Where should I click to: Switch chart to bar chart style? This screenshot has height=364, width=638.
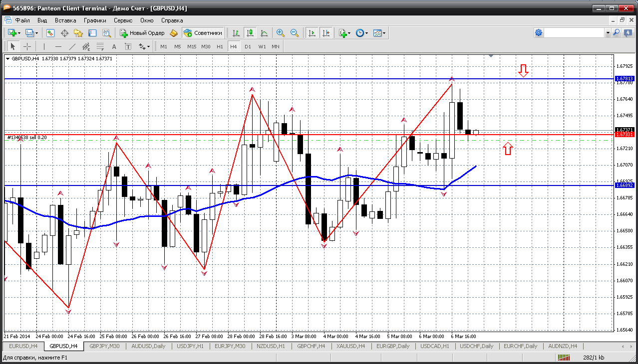236,33
